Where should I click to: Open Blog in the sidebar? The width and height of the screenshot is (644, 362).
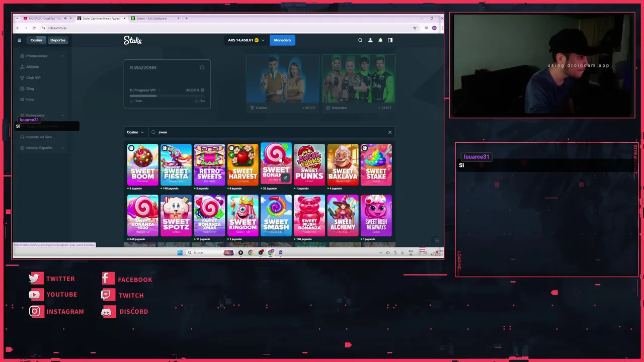tap(30, 88)
